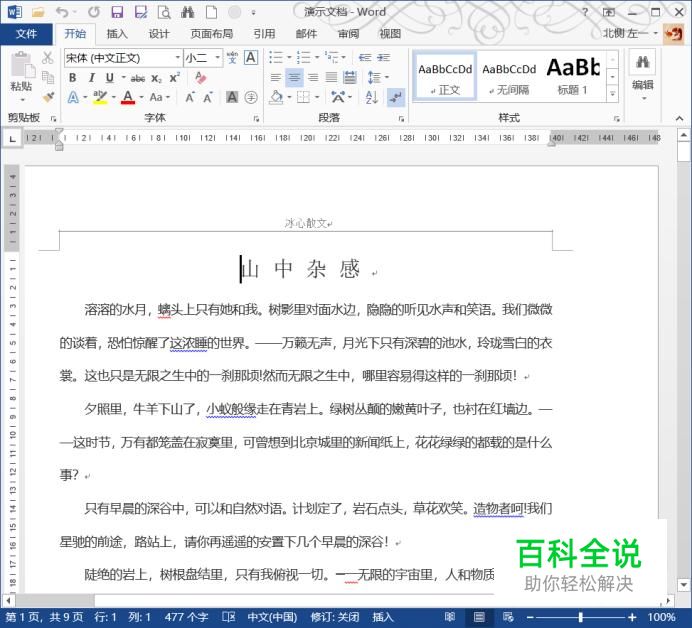Viewport: 692px width, 628px height.
Task: Toggle underline formatting
Action: [x=108, y=78]
